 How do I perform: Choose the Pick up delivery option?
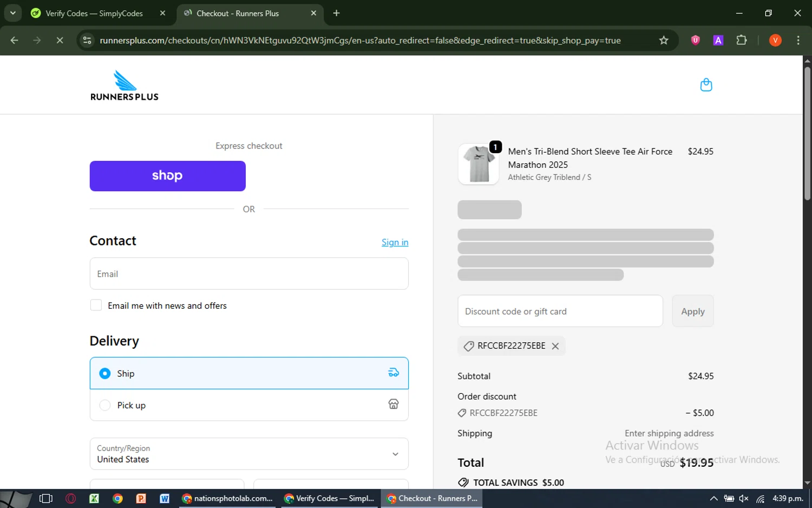point(105,405)
